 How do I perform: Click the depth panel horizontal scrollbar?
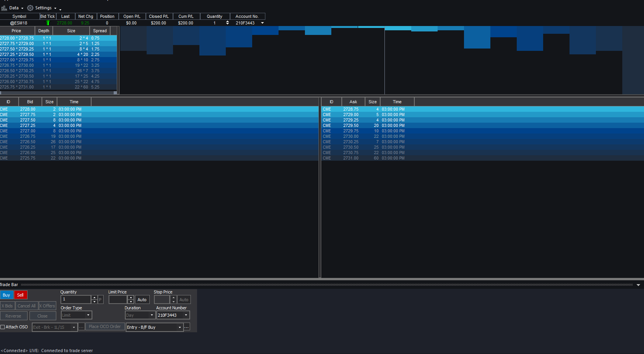point(58,92)
